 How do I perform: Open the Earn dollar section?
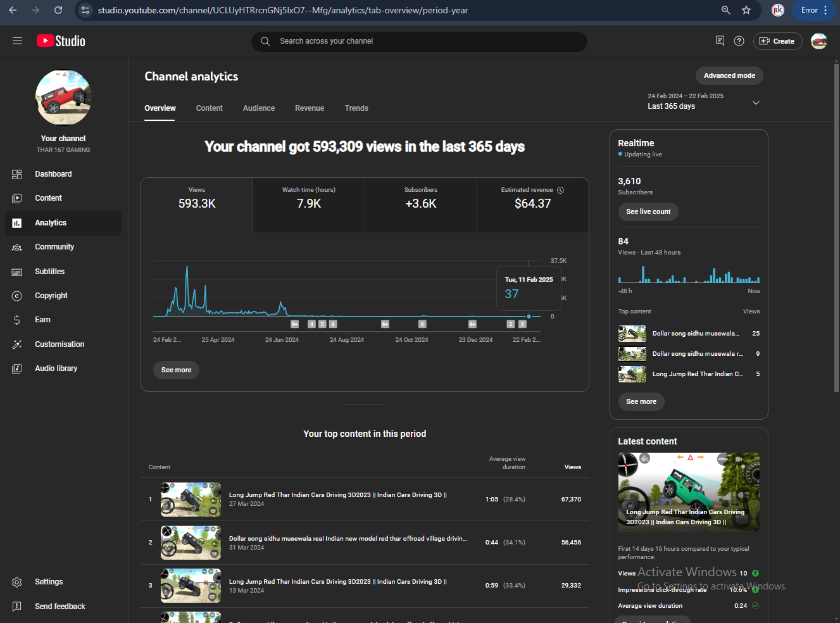pyautogui.click(x=42, y=320)
